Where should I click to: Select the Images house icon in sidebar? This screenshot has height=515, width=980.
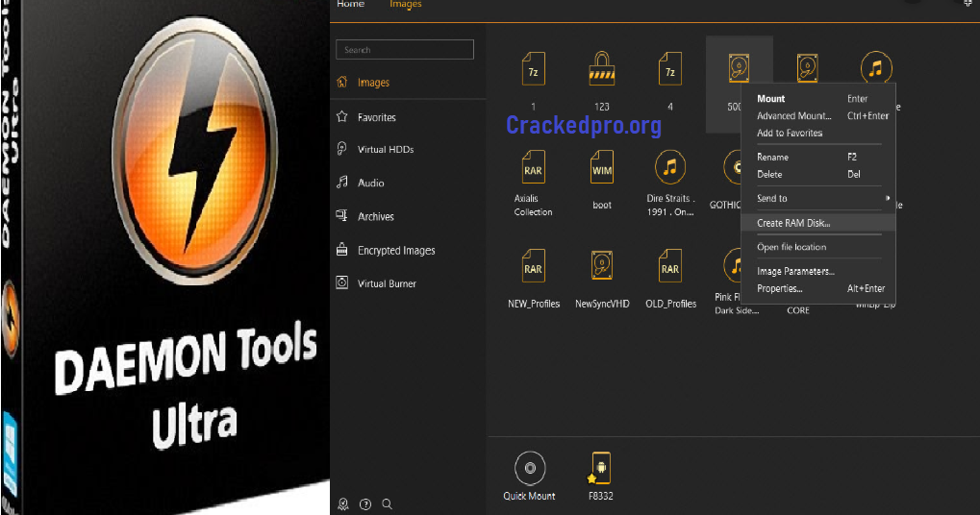(341, 82)
